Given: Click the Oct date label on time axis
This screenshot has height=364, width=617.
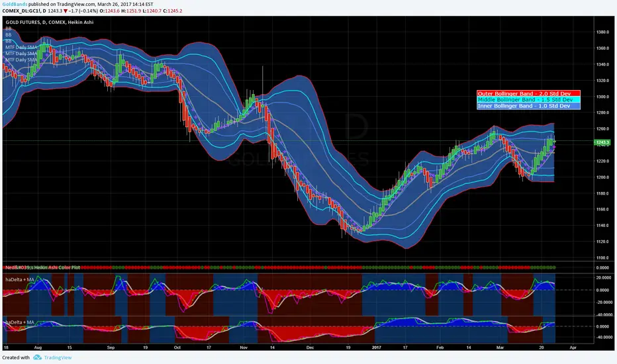Looking at the screenshot, I should [177, 347].
